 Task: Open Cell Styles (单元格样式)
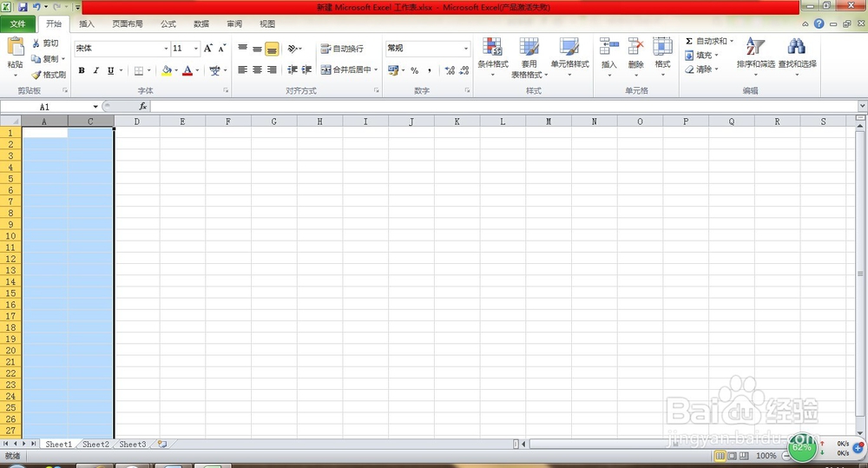(x=569, y=57)
